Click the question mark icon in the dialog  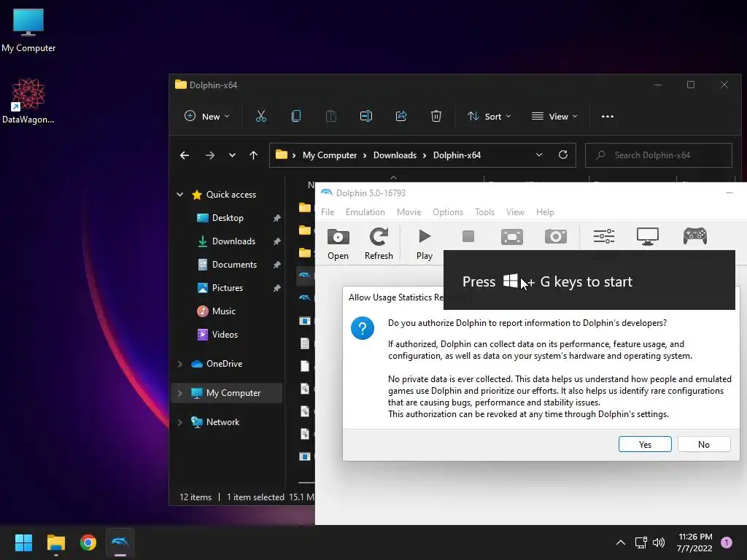(363, 328)
